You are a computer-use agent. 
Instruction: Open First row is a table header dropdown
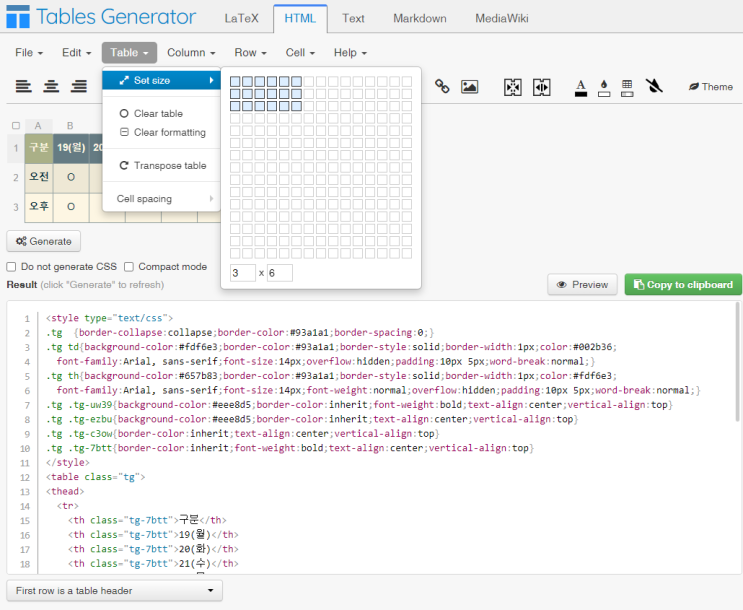(x=114, y=591)
